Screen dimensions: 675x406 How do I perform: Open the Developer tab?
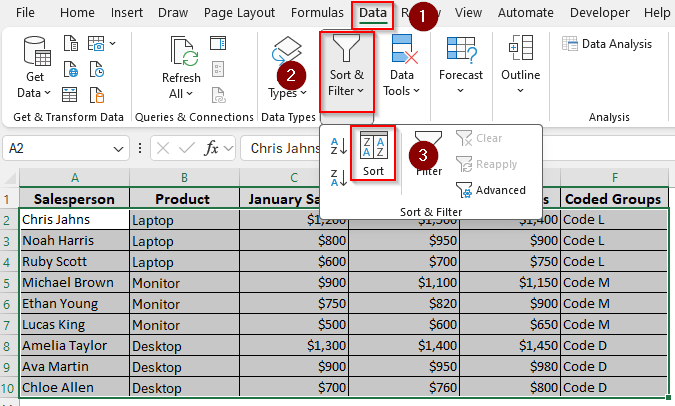click(x=600, y=13)
